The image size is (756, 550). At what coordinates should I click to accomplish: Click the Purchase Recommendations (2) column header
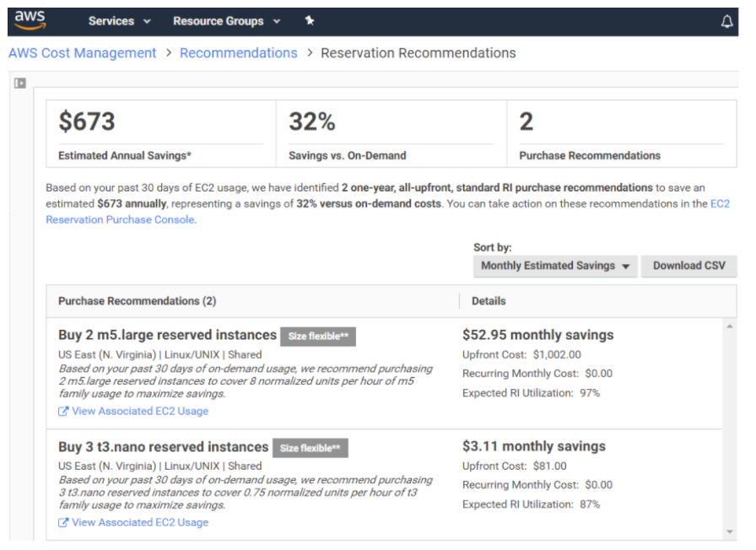tap(138, 301)
